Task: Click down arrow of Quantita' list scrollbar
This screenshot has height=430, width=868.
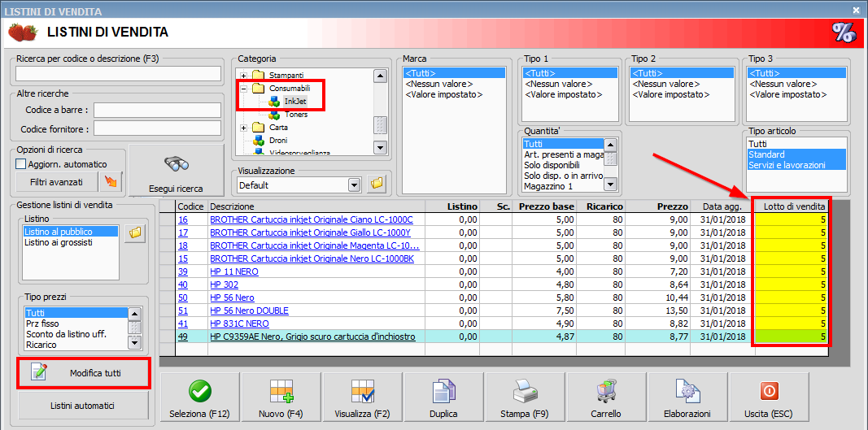Action: [x=610, y=185]
